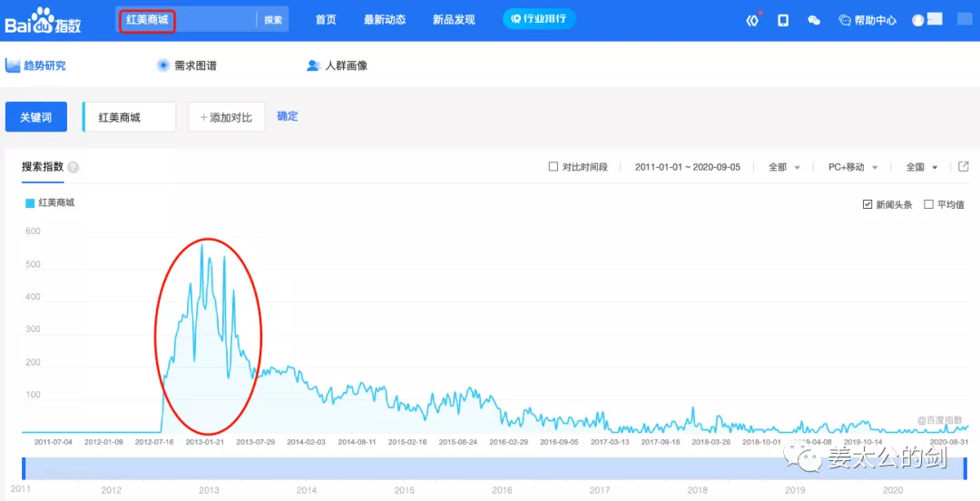The height and width of the screenshot is (501, 980).
Task: Click the 人群画像 people icon
Action: [313, 65]
